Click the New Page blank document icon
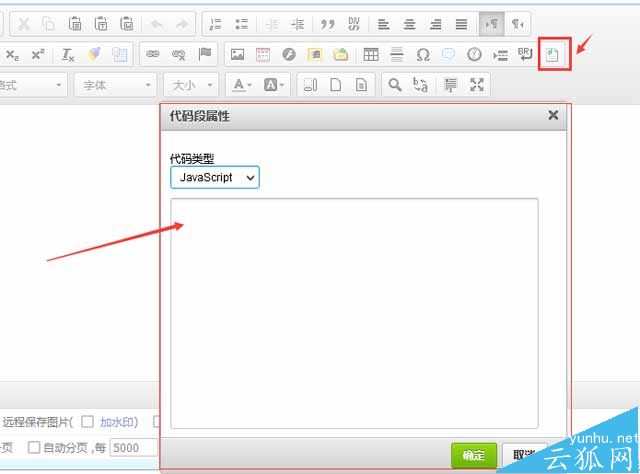 pos(336,85)
